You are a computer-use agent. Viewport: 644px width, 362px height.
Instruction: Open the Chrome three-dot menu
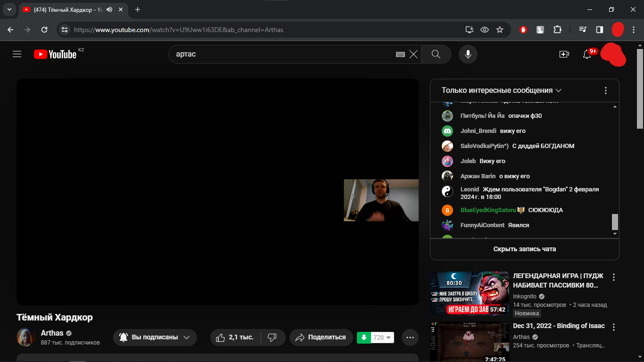634,30
